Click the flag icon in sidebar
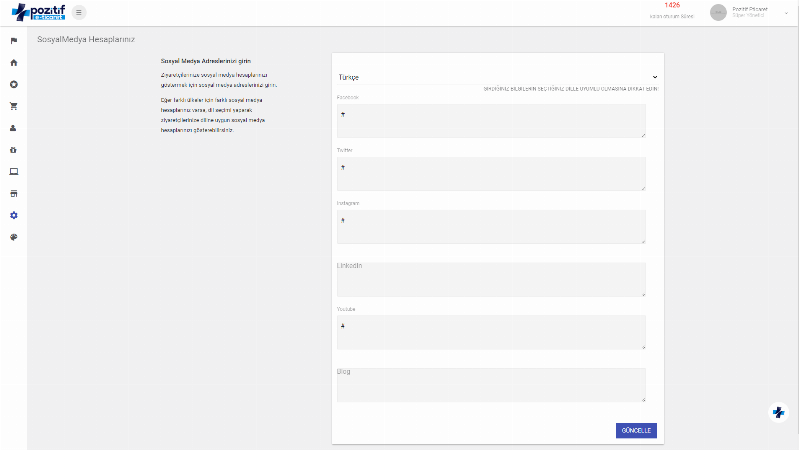Image resolution: width=799 pixels, height=450 pixels. [14, 41]
